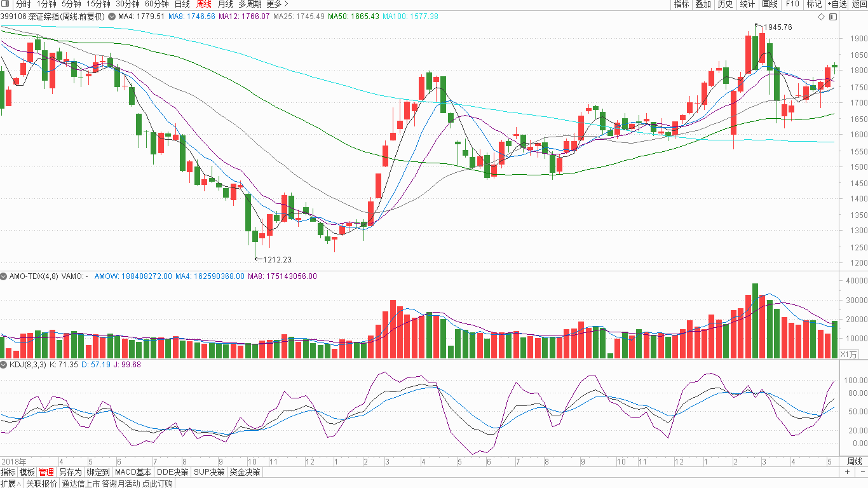Click the MA100 legend value
The width and height of the screenshot is (868, 488).
410,17
